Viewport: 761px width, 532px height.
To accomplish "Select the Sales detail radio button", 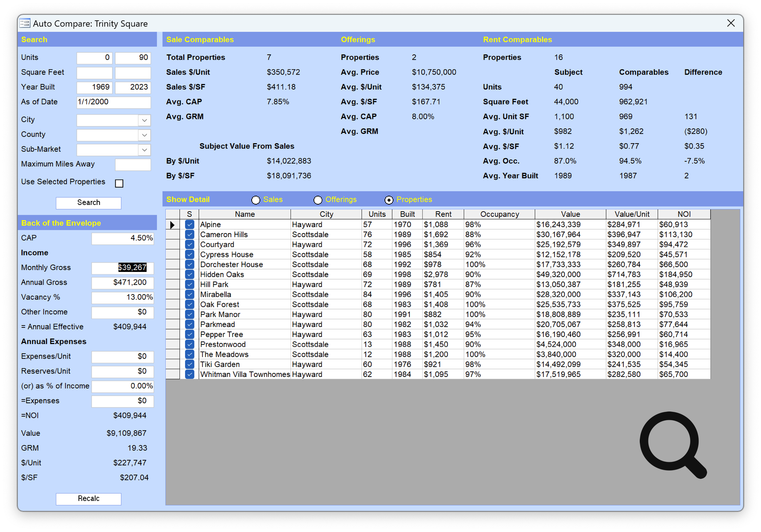I will 256,200.
